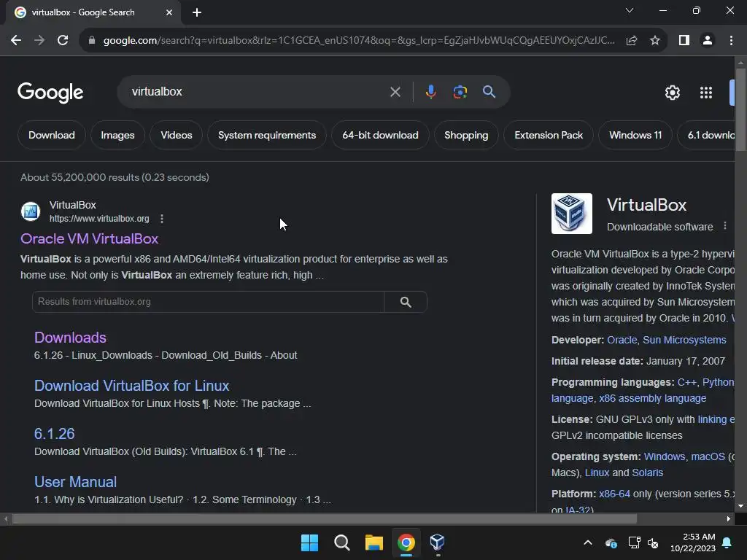Open a new tab with plus button
Screen dimensions: 747x560
197,12
